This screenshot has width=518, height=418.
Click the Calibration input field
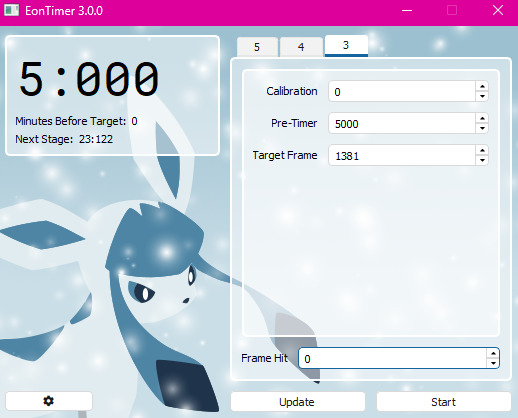click(402, 91)
